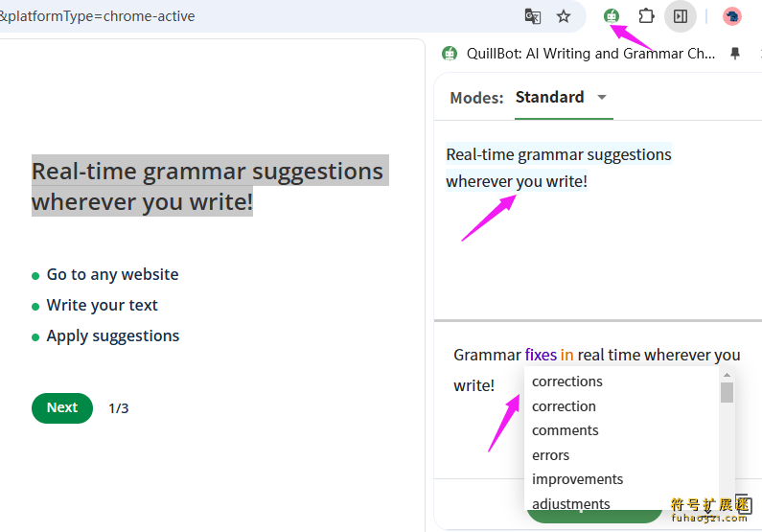Screen dimensions: 762x532
Task: Click the QuillBot logo in side panel header
Action: click(450, 53)
